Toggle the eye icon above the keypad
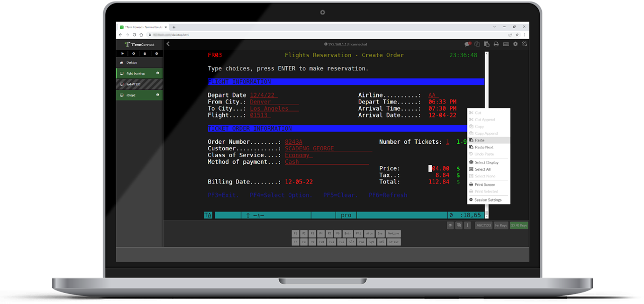This screenshot has width=644, height=304. pyautogui.click(x=450, y=226)
